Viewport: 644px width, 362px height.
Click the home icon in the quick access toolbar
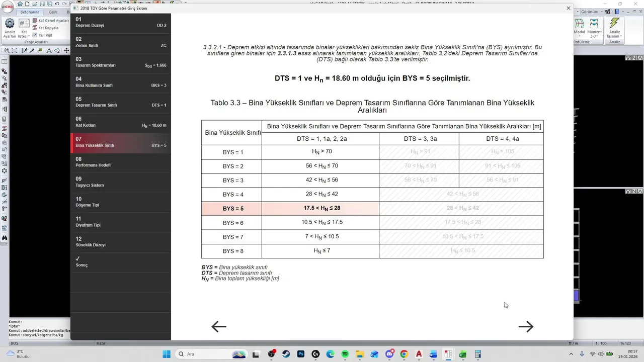click(20, 4)
